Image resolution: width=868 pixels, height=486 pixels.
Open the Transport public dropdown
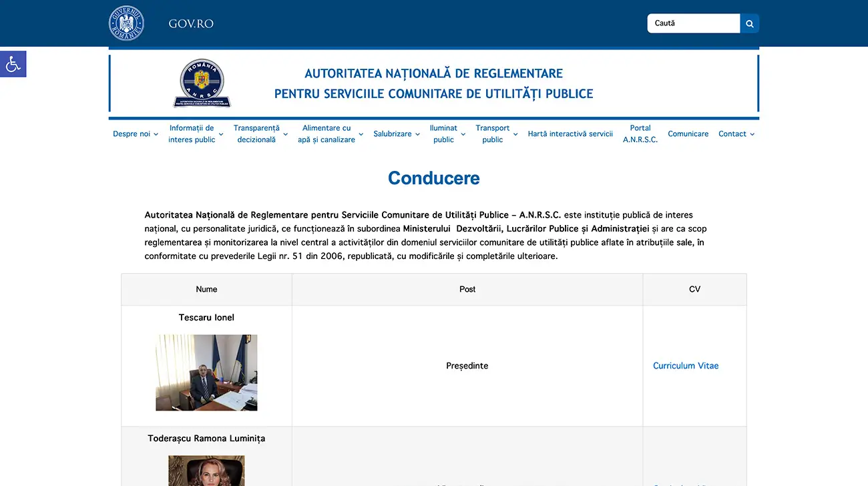(496, 134)
